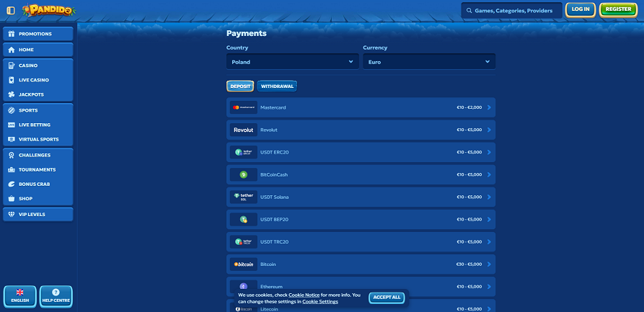The image size is (644, 312).
Task: Click the Tournaments podium icon
Action: (12, 169)
